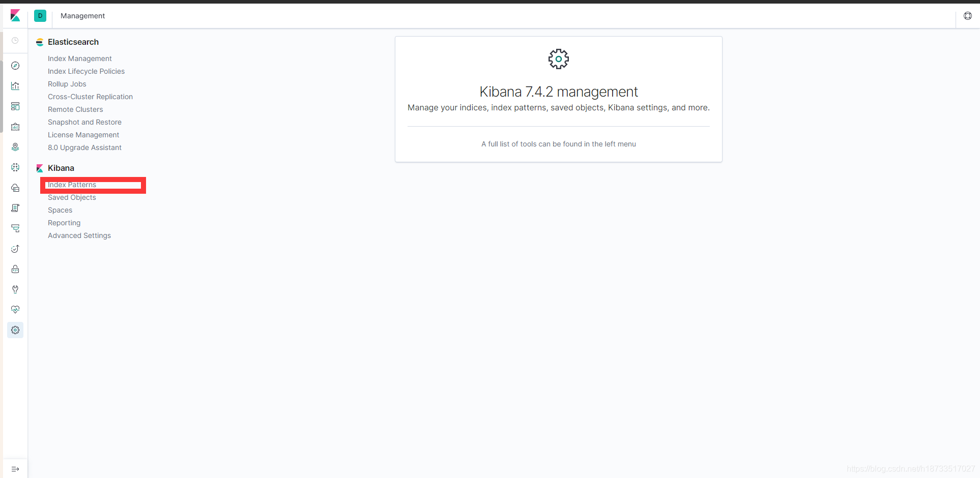
Task: Click the gear icon in the management card
Action: 559,59
